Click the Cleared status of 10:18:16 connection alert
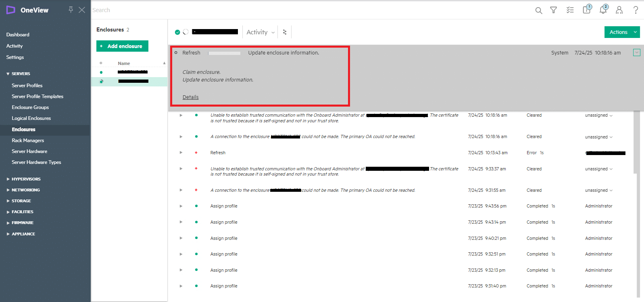The height and width of the screenshot is (302, 644). [x=534, y=136]
